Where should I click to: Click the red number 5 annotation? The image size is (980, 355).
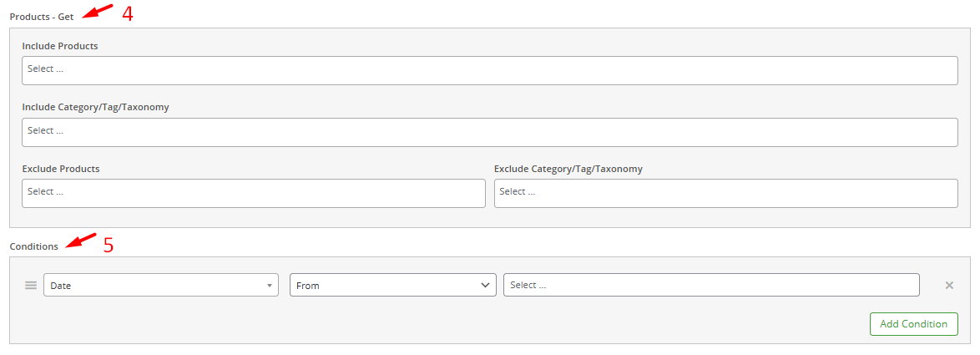point(108,246)
